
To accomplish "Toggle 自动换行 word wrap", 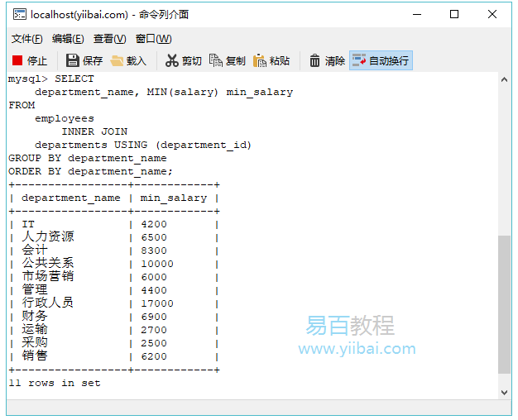I will click(380, 60).
